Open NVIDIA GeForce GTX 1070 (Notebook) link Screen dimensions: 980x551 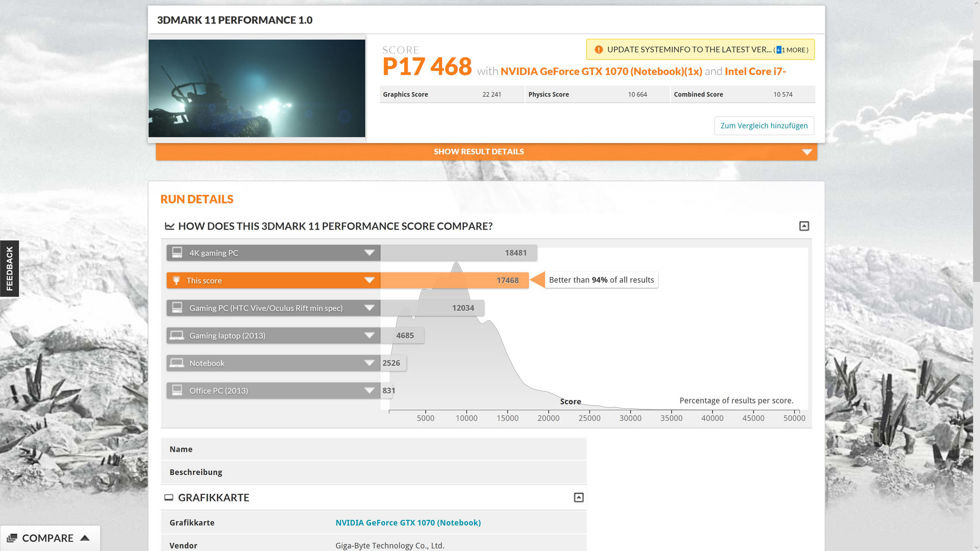click(x=408, y=522)
